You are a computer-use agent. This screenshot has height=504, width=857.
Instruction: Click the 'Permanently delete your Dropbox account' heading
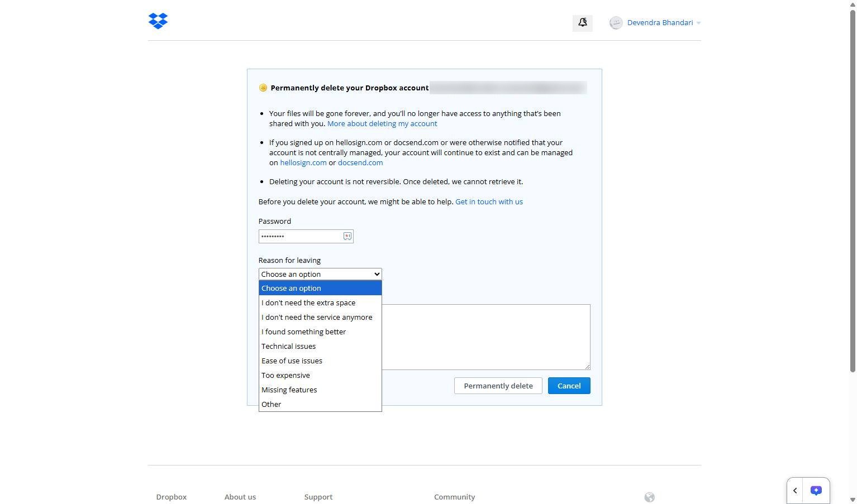(350, 88)
